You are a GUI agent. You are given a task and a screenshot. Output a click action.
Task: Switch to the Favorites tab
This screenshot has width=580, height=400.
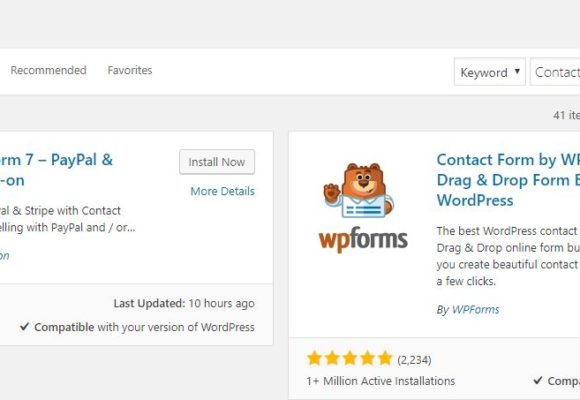[x=130, y=70]
